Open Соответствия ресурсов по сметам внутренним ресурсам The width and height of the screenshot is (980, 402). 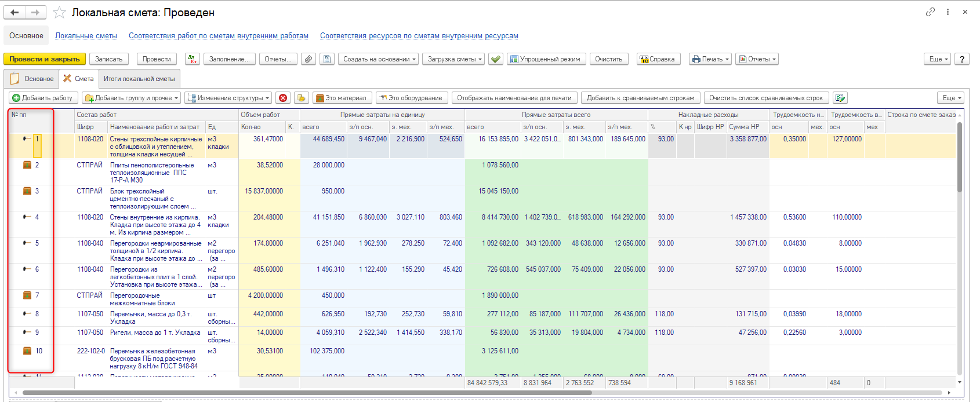[419, 36]
